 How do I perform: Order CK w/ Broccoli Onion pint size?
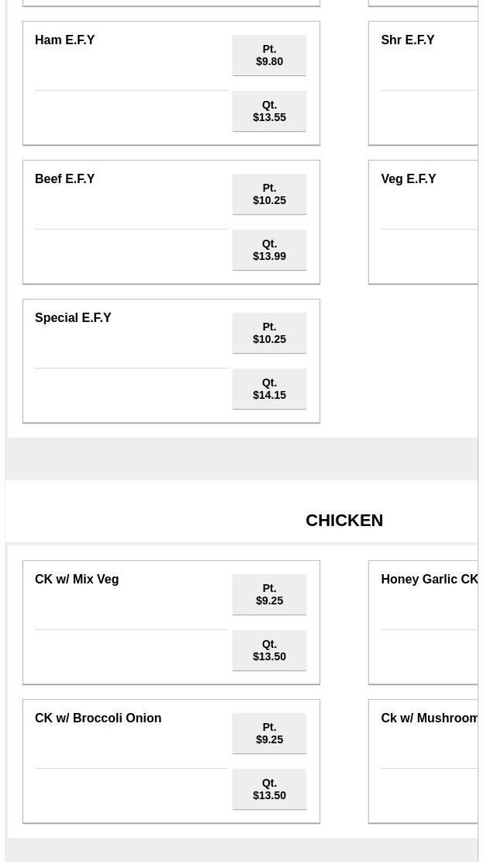tap(269, 733)
